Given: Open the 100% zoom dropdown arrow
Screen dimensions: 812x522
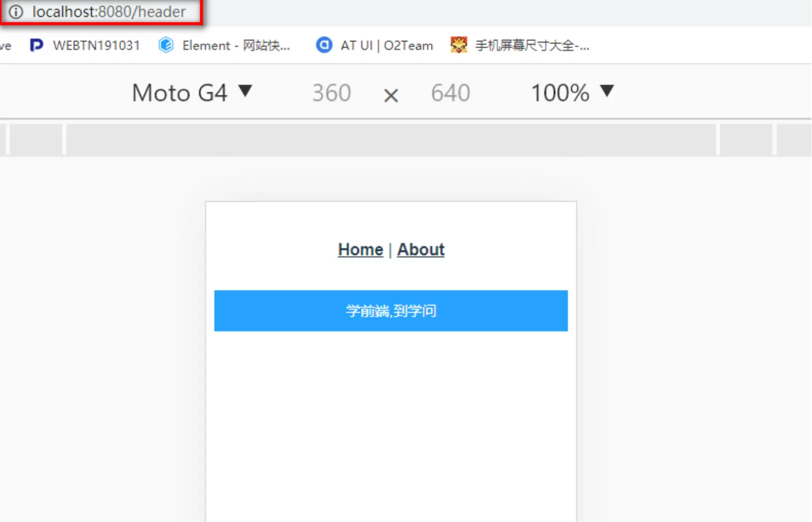Looking at the screenshot, I should point(607,91).
